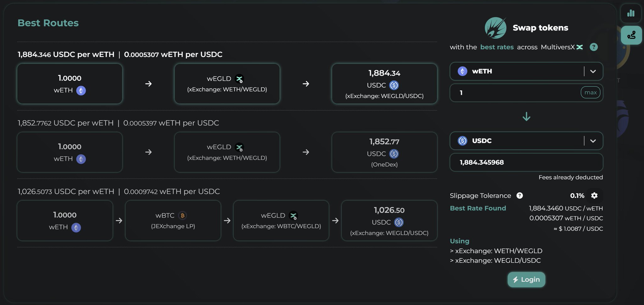This screenshot has width=644, height=305.
Task: Click the USDC coin icon in destination selector
Action: point(462,141)
